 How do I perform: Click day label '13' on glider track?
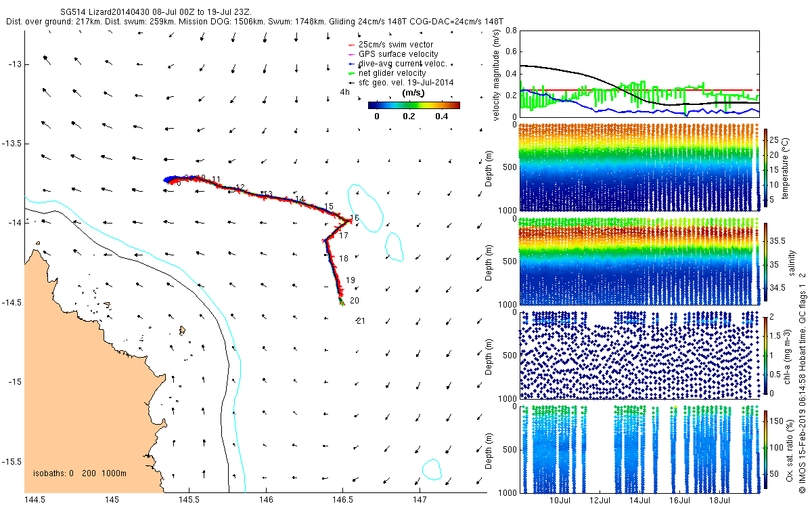[x=267, y=194]
